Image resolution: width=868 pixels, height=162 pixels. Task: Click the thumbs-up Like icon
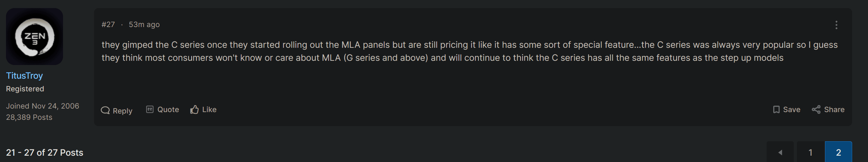(x=194, y=110)
